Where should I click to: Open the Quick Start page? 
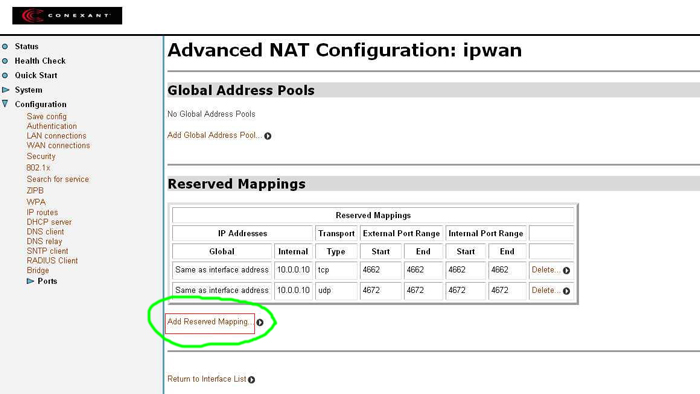coord(36,75)
